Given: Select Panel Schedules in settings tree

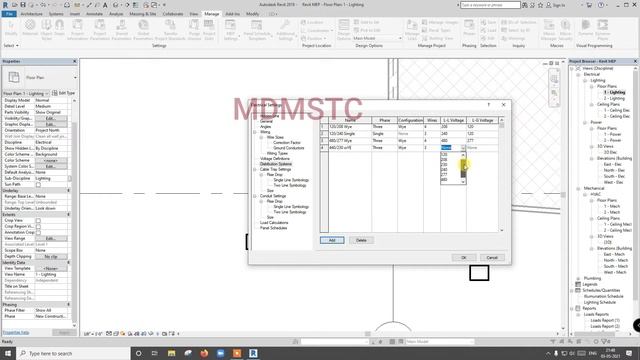Looking at the screenshot, I should click(273, 228).
